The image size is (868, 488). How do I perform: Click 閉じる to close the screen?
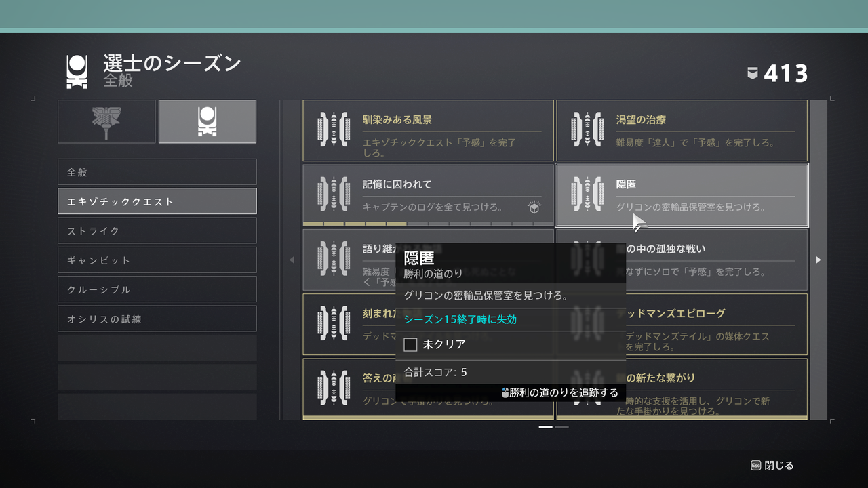point(779,466)
